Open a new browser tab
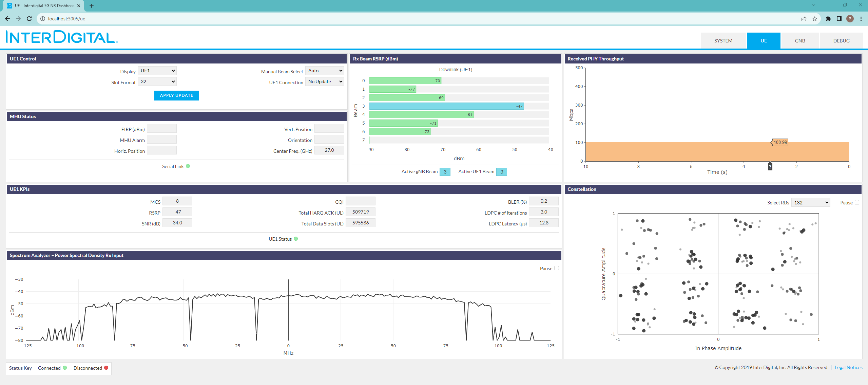 92,6
